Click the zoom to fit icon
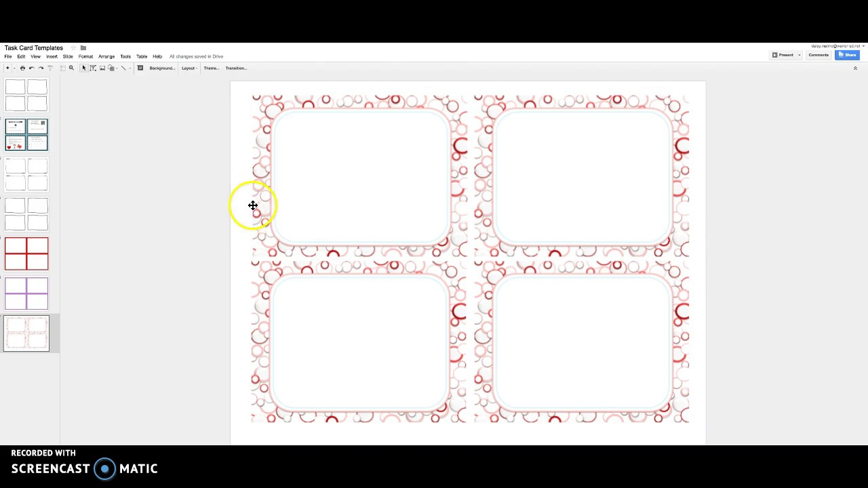 (x=62, y=68)
